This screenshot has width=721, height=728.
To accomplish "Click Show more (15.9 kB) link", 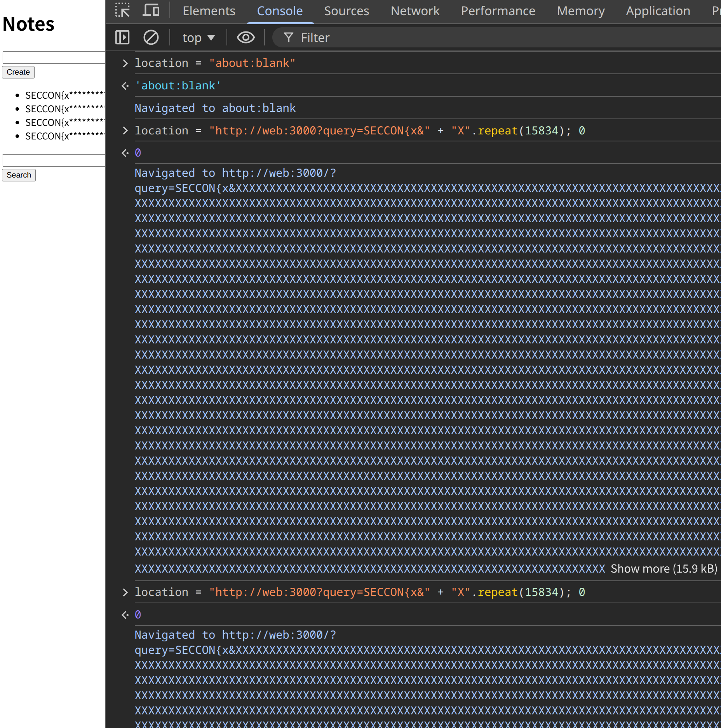I will [x=664, y=569].
